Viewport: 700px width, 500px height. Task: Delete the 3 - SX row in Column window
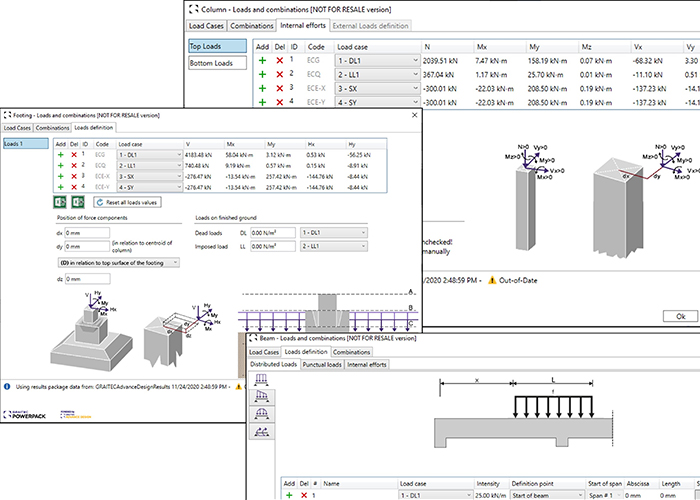point(279,88)
